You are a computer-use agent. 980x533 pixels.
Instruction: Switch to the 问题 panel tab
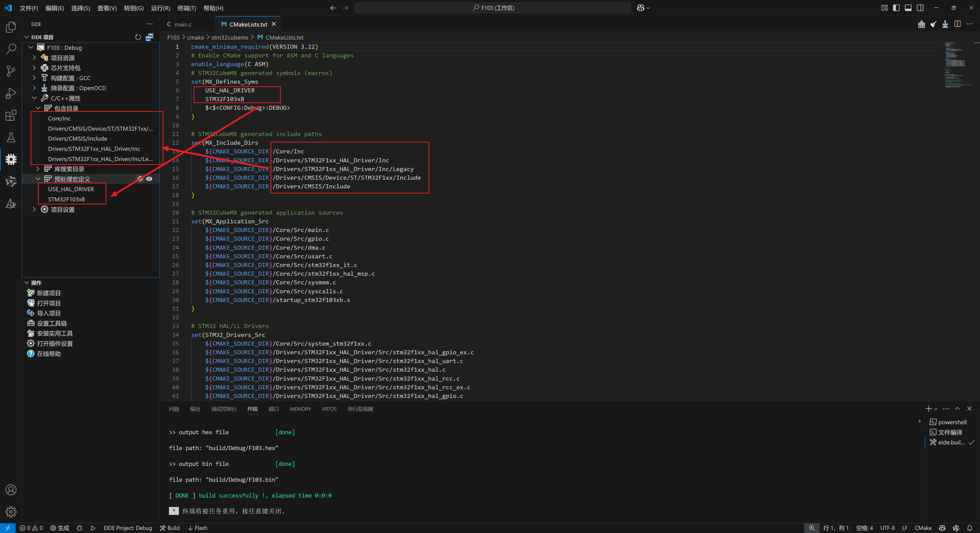174,409
